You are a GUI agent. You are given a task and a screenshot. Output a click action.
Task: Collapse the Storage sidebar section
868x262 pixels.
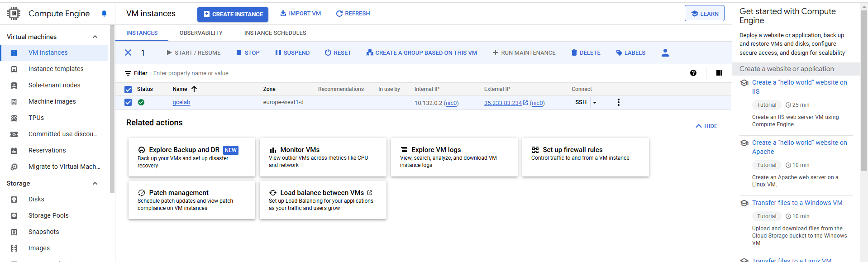pyautogui.click(x=95, y=183)
